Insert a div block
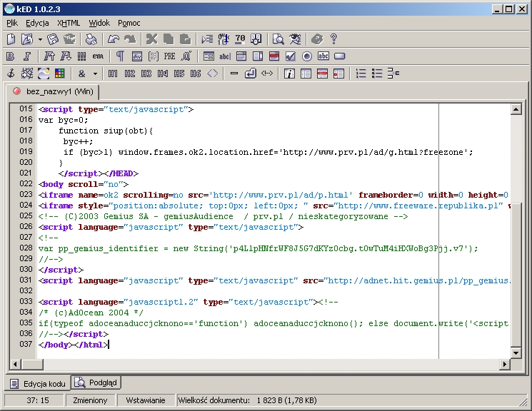Viewport: 532px width, 411px height. coord(136,56)
